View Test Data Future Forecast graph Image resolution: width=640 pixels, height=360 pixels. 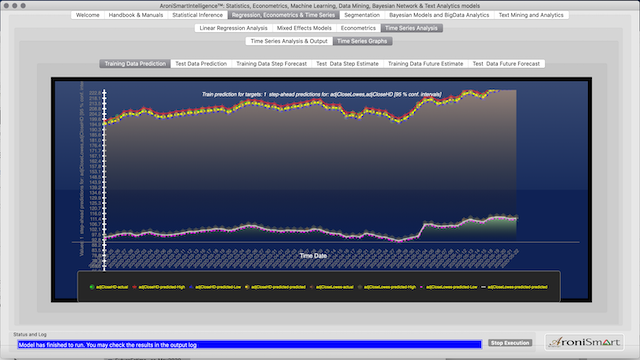point(506,64)
